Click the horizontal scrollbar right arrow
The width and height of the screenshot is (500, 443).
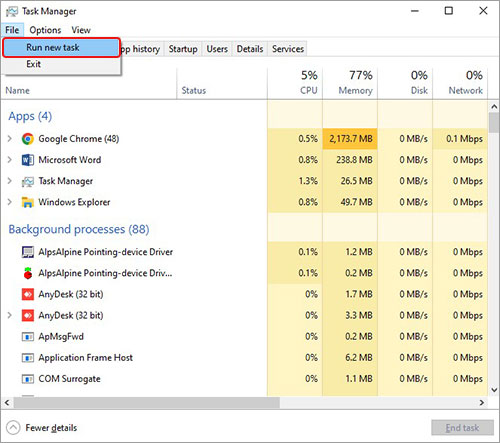(x=482, y=403)
